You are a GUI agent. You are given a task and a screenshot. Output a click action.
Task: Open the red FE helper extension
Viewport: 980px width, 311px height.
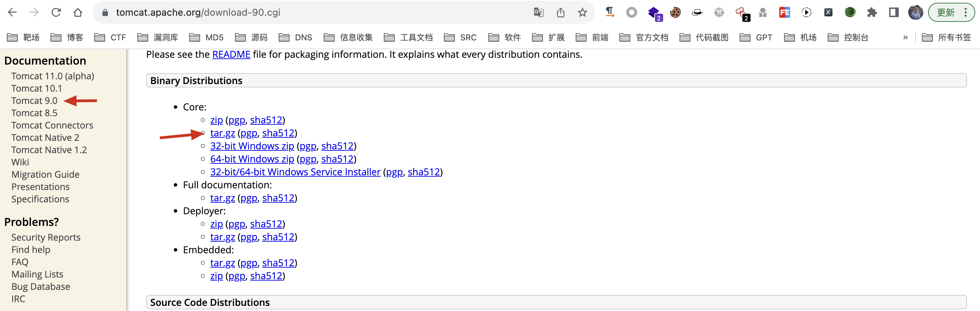coord(784,13)
